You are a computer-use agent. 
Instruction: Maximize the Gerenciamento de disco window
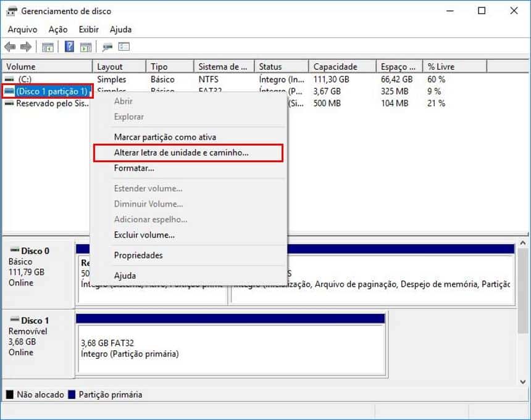(x=482, y=11)
